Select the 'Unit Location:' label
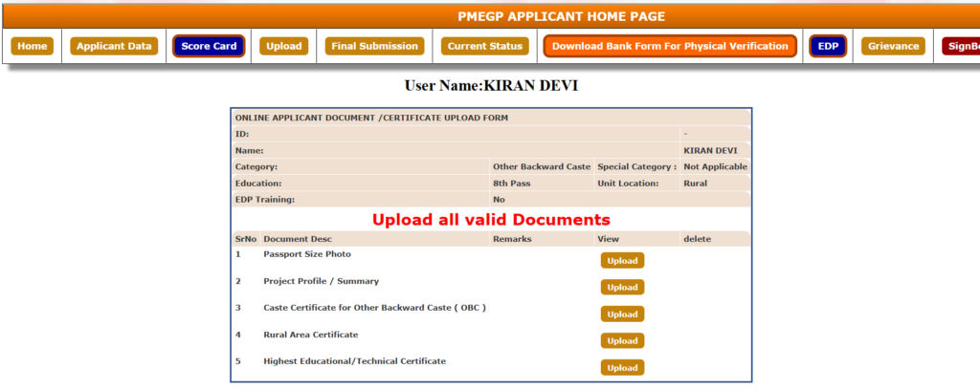980x390 pixels. click(628, 184)
